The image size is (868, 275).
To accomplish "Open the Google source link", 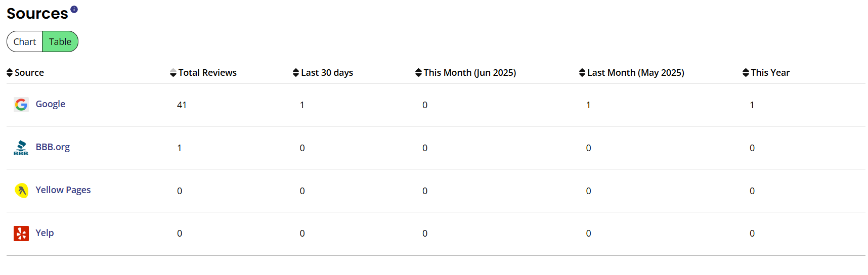I will 51,104.
